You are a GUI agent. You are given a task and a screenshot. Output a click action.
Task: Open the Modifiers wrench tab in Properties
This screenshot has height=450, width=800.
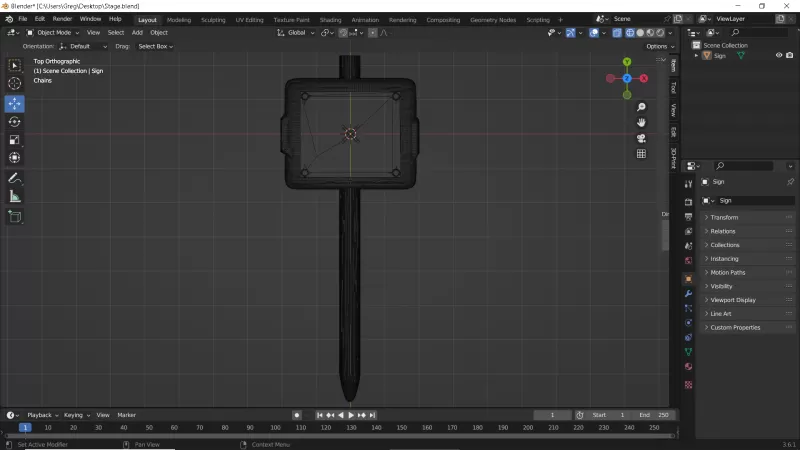coord(688,294)
